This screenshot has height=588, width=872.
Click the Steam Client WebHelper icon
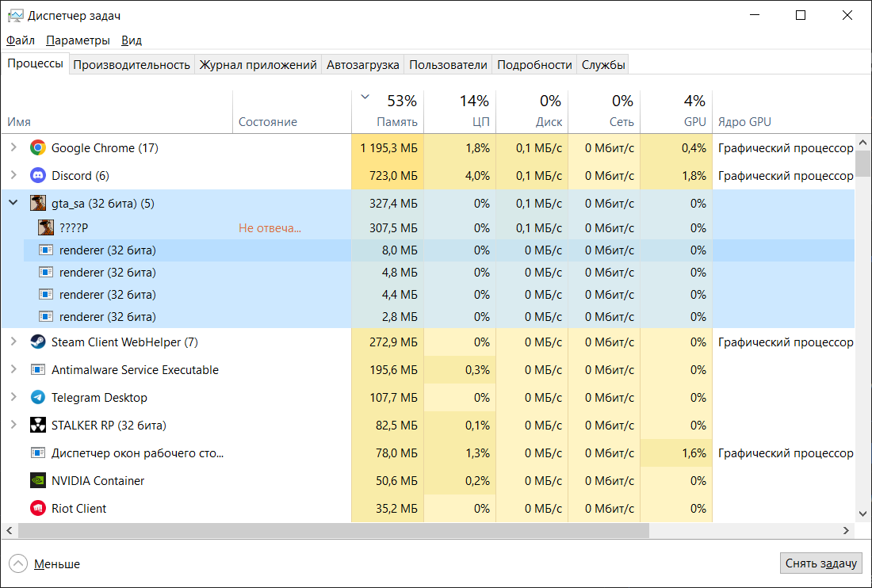click(x=38, y=342)
